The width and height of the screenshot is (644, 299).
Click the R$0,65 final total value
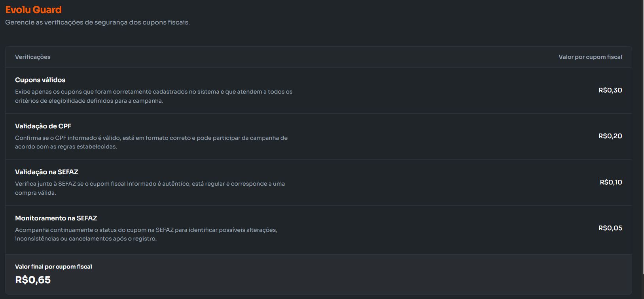(33, 280)
